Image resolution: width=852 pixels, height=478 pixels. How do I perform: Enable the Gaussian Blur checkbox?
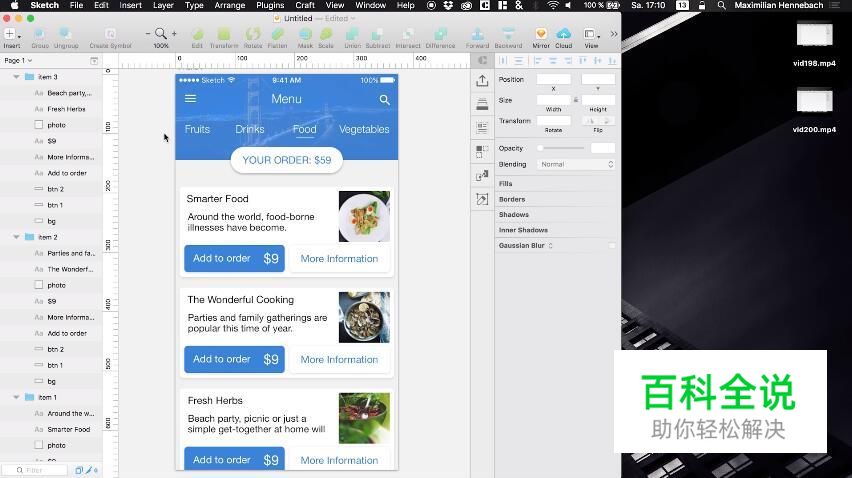pos(612,245)
